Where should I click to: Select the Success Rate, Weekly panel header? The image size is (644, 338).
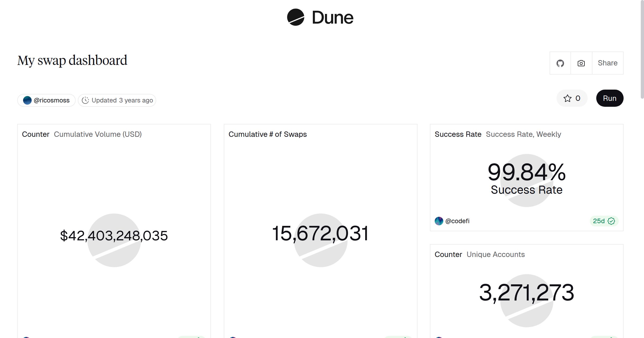coord(523,134)
